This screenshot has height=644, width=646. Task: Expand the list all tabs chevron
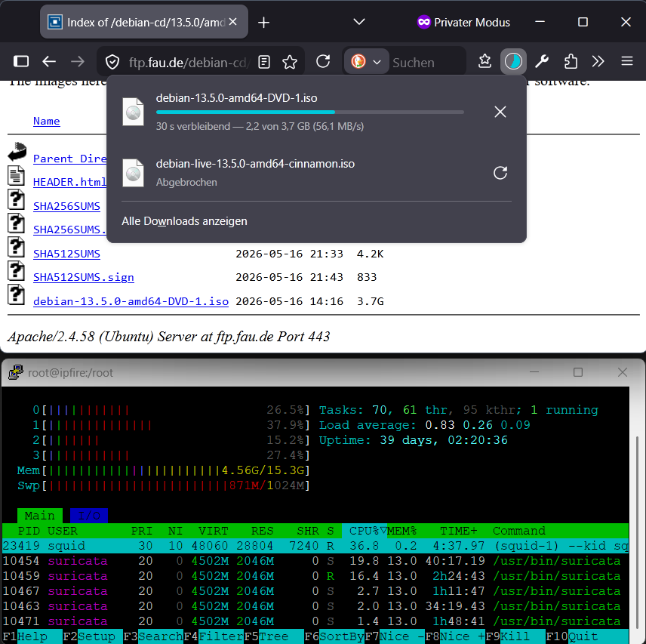click(358, 22)
